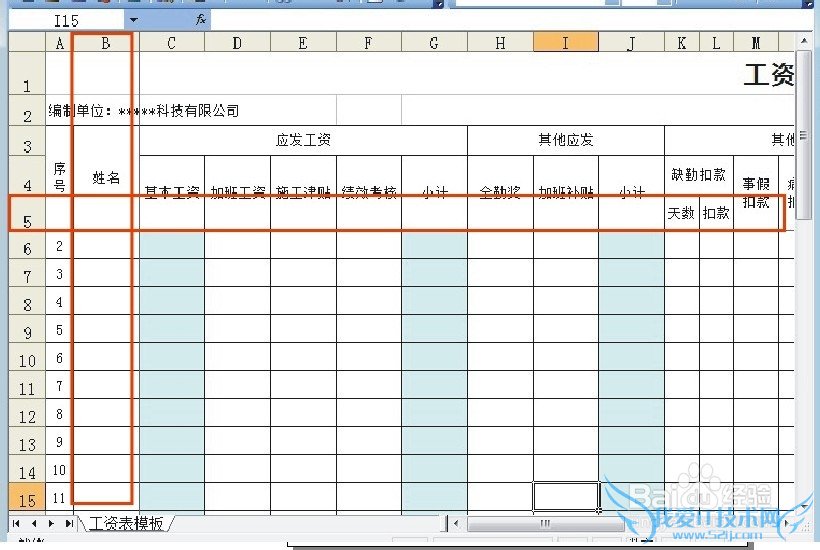Select row 4 header

(x=27, y=176)
